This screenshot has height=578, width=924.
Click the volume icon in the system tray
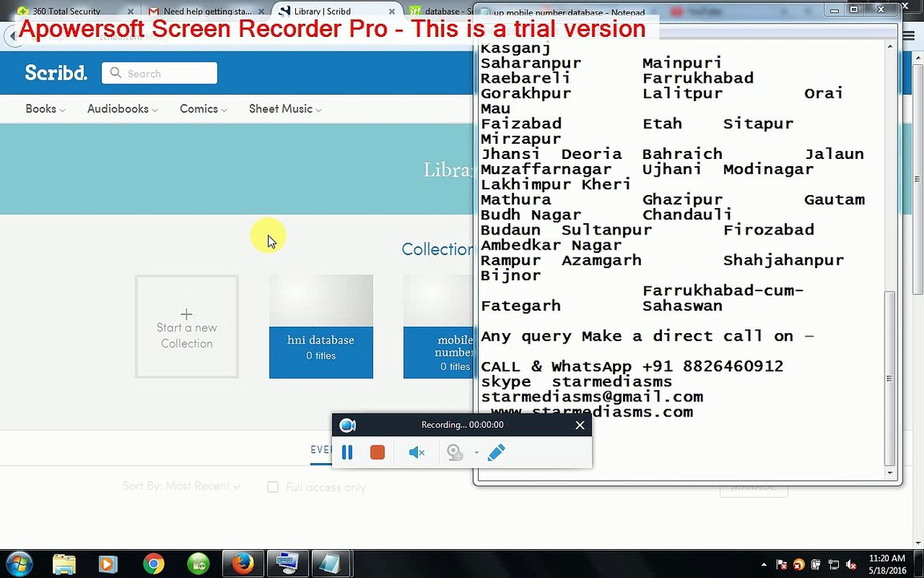[x=851, y=564]
